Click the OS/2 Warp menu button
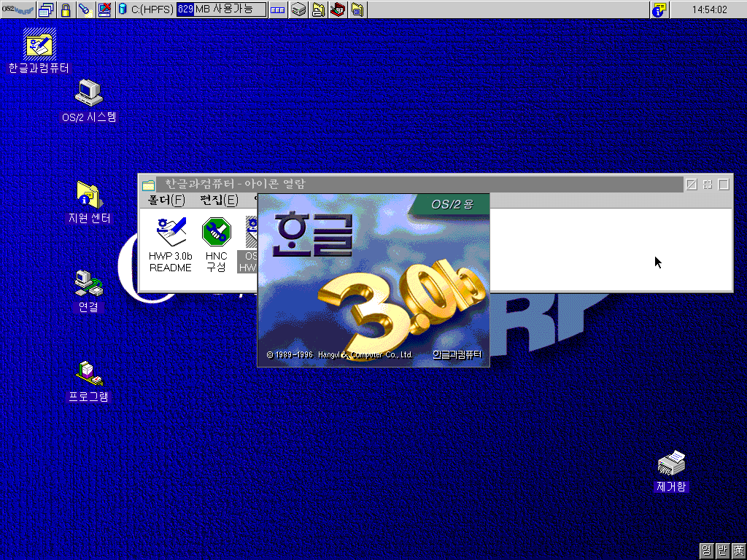This screenshot has height=560, width=747. point(18,9)
